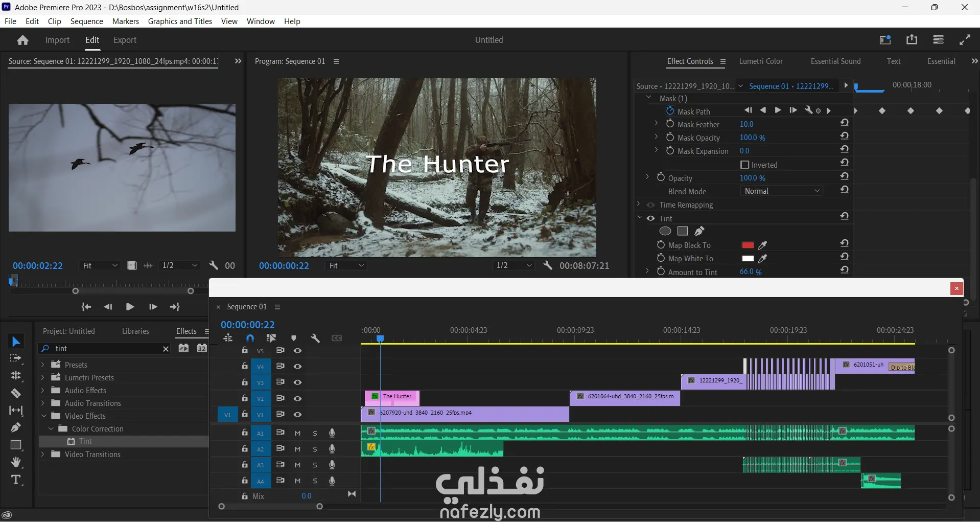Select the Slip tool
The height and width of the screenshot is (522, 980).
(x=16, y=411)
